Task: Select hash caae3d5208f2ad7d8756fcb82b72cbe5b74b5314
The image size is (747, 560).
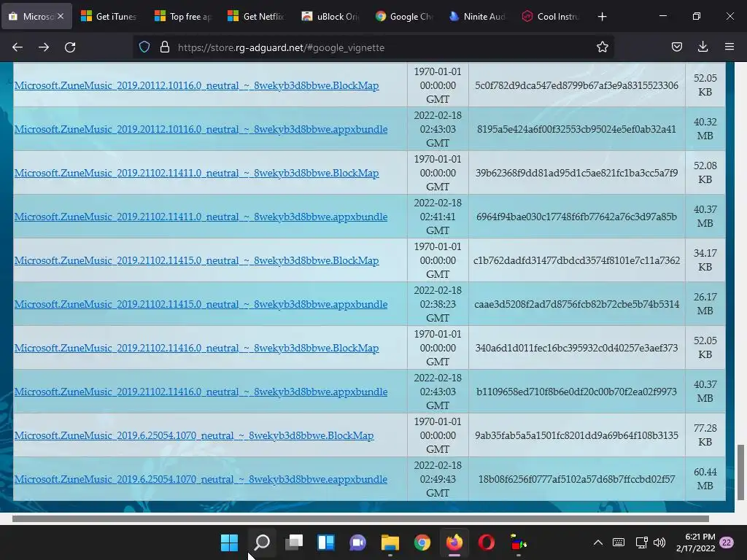Action: pyautogui.click(x=576, y=305)
